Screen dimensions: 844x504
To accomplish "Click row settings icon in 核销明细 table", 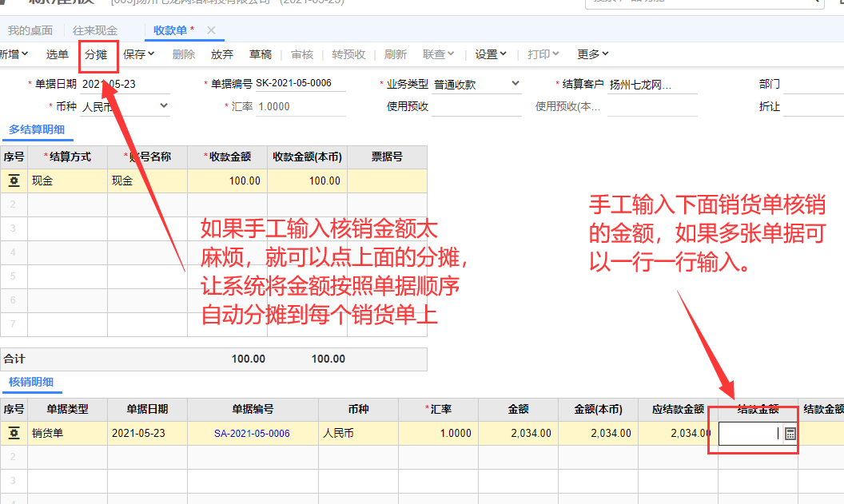I will [x=14, y=434].
